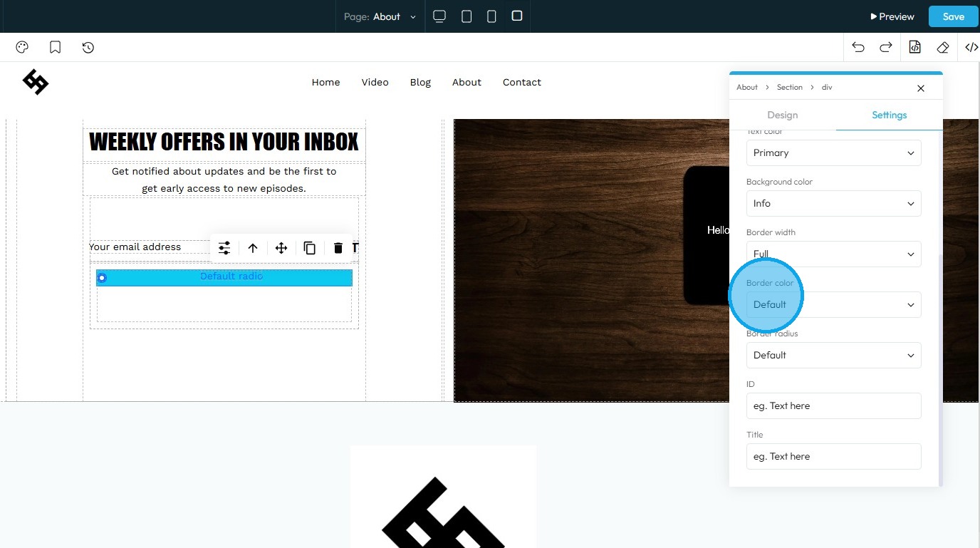
Task: Select the Default radio button
Action: (x=102, y=278)
